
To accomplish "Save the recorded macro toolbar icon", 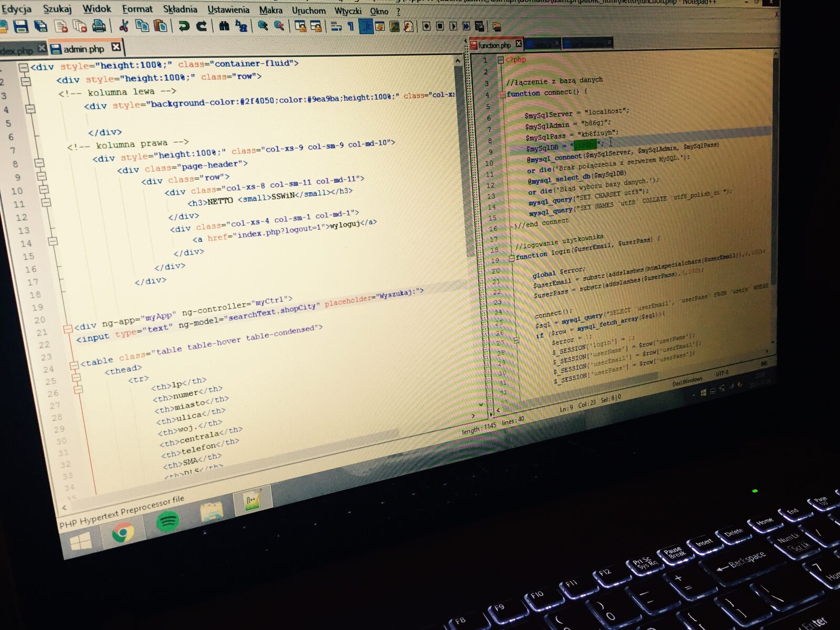I will tap(479, 26).
